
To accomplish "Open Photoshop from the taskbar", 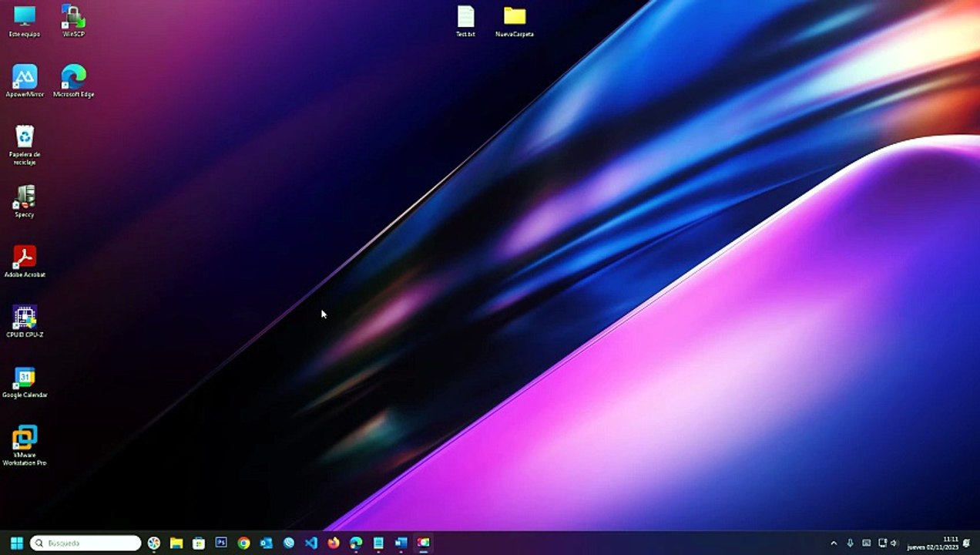I will [x=221, y=543].
